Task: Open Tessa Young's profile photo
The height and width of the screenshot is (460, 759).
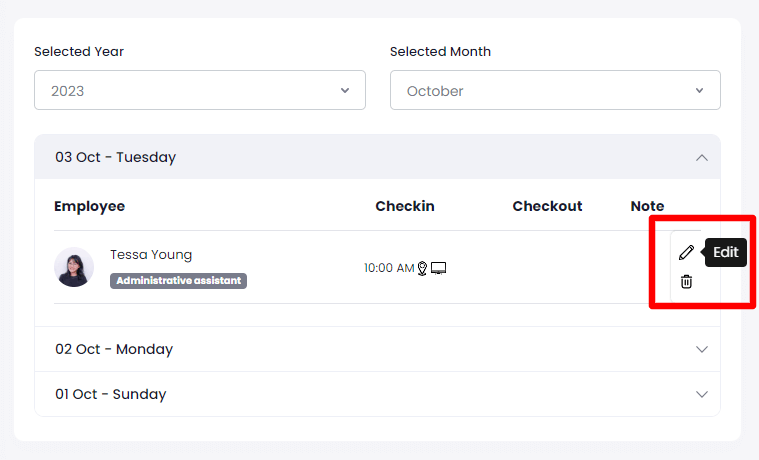Action: [x=74, y=267]
